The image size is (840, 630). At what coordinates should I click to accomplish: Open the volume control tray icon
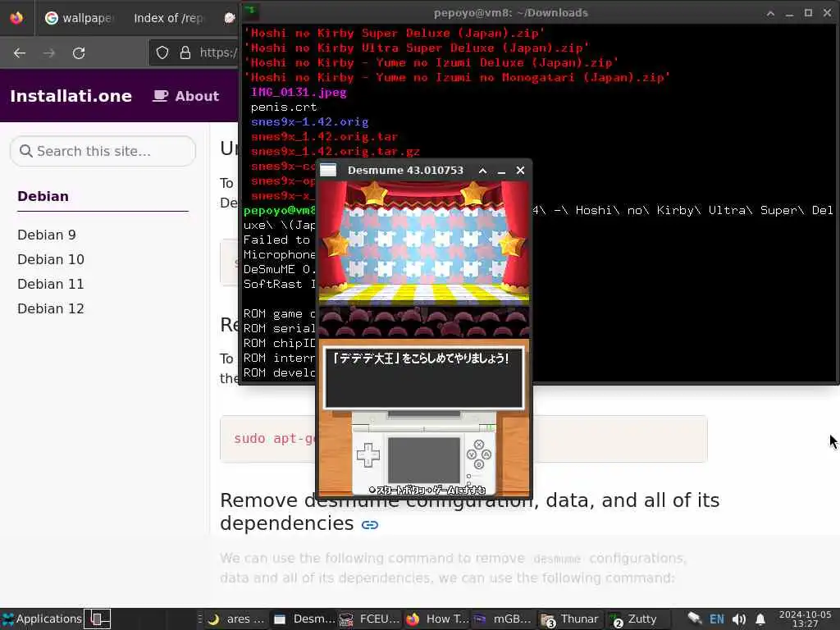pyautogui.click(x=739, y=619)
